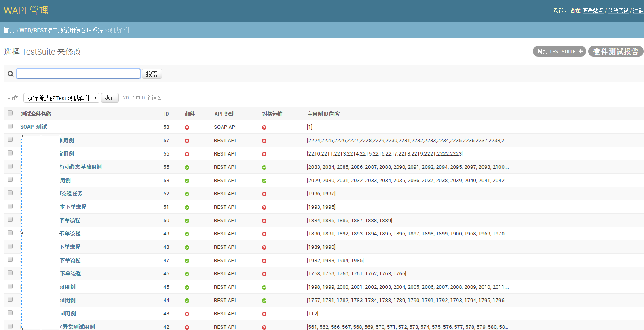Click the green mail icon in row ID 50
Image resolution: width=644 pixels, height=330 pixels.
pyautogui.click(x=187, y=221)
